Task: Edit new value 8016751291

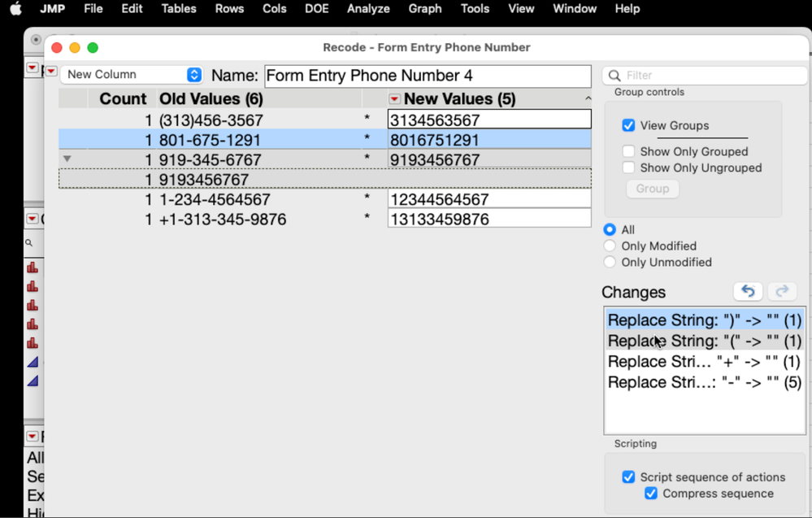Action: tap(489, 140)
